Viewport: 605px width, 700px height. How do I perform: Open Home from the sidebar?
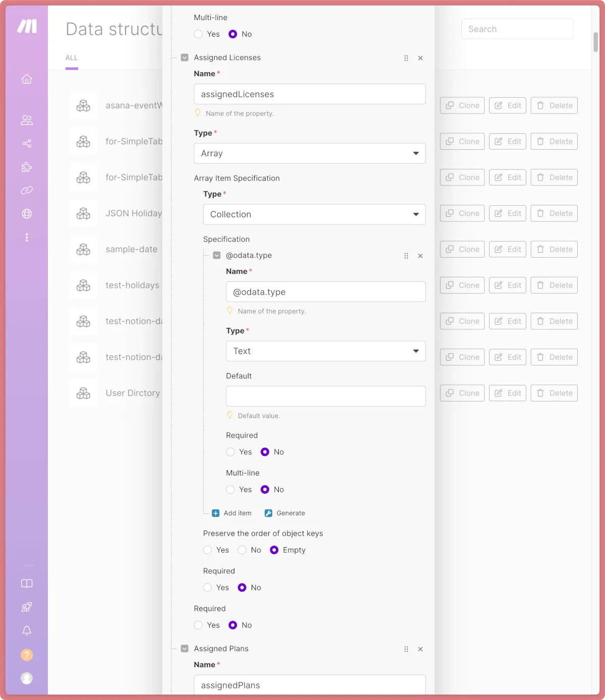pyautogui.click(x=27, y=79)
